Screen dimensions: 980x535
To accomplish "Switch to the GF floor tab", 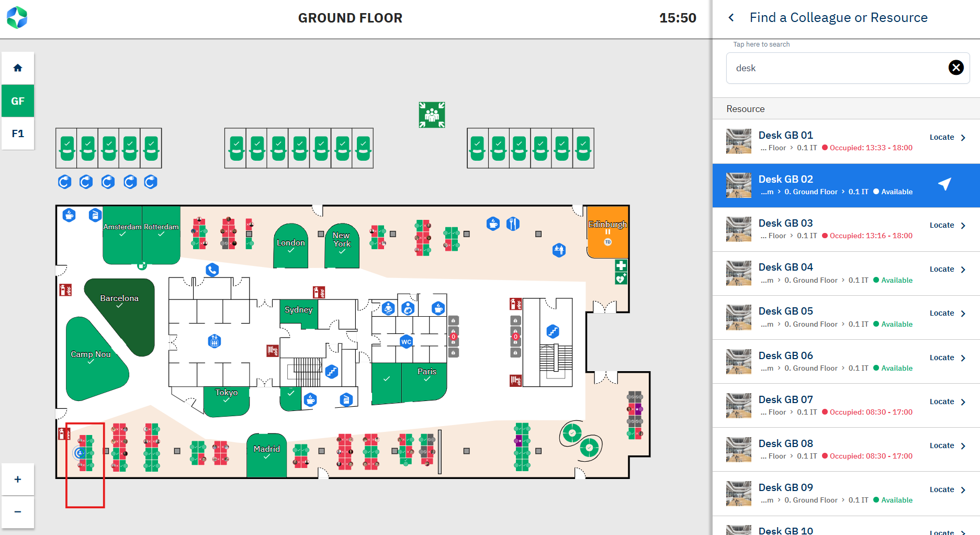I will click(x=18, y=101).
